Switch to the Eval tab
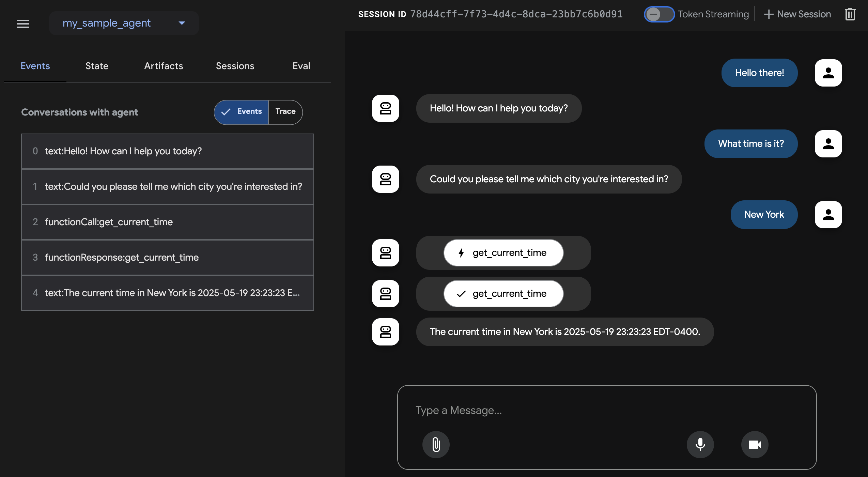Screen dimensions: 868x477 (x=301, y=66)
